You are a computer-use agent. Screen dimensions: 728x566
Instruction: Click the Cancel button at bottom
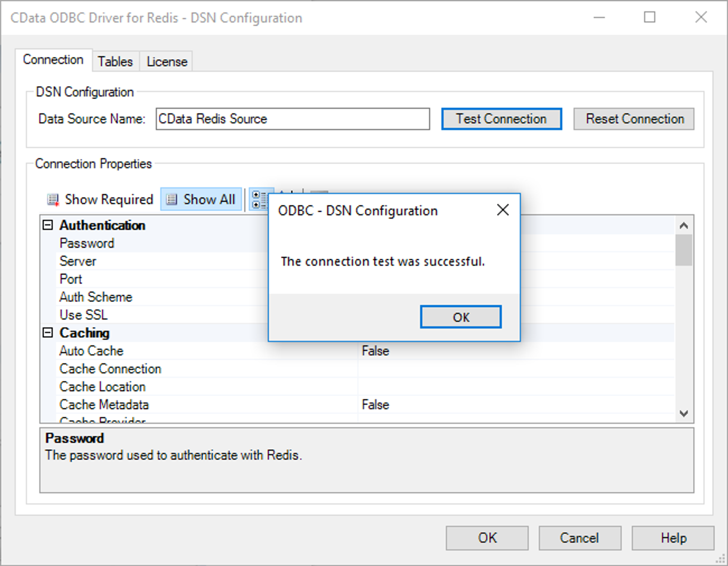pyautogui.click(x=579, y=538)
